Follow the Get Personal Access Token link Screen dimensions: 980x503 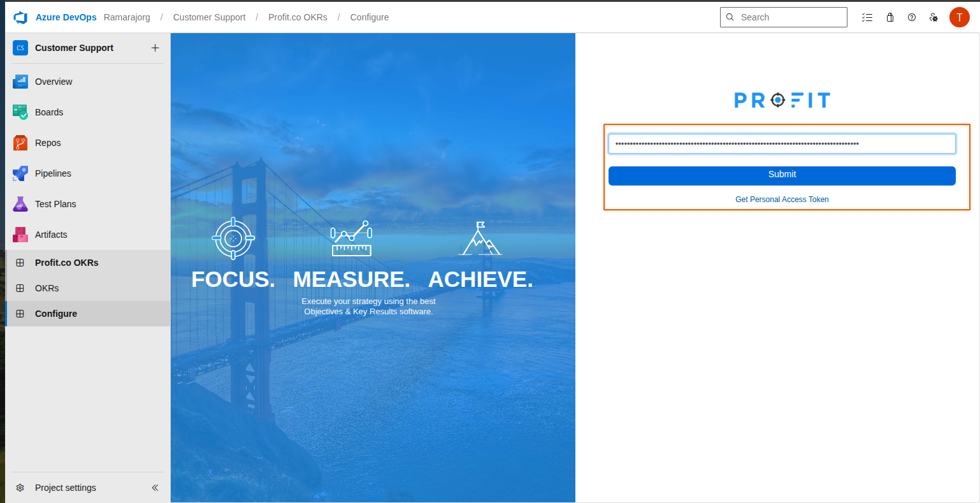782,200
